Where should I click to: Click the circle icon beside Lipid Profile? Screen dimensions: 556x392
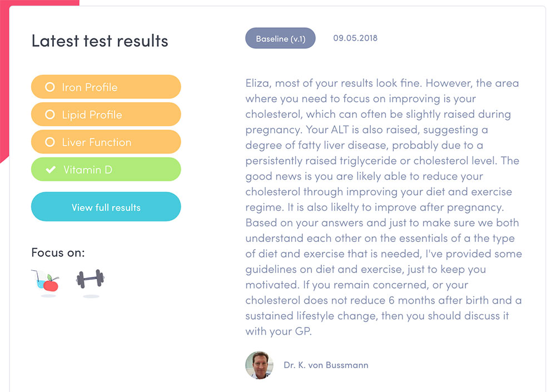click(x=51, y=115)
